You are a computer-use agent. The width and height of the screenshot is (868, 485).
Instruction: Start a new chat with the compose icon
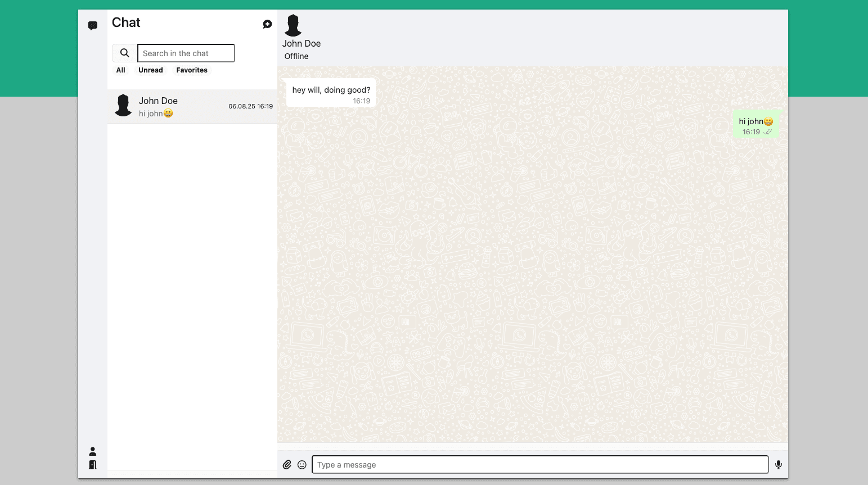[267, 24]
